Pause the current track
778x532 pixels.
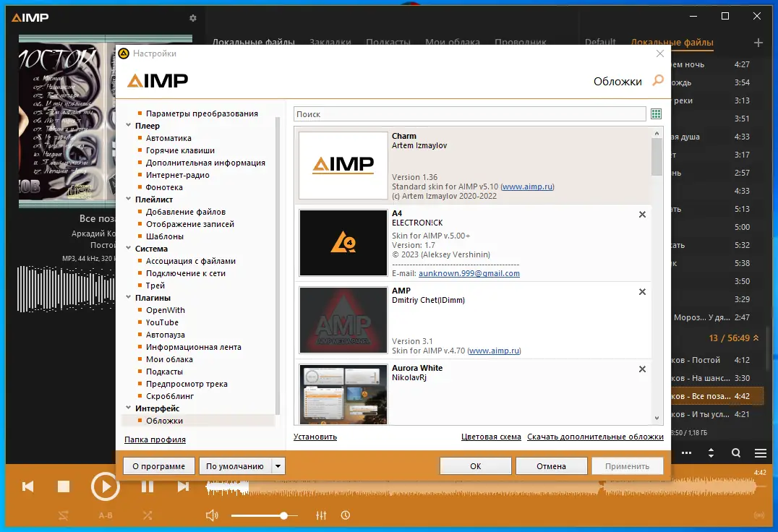tap(148, 486)
